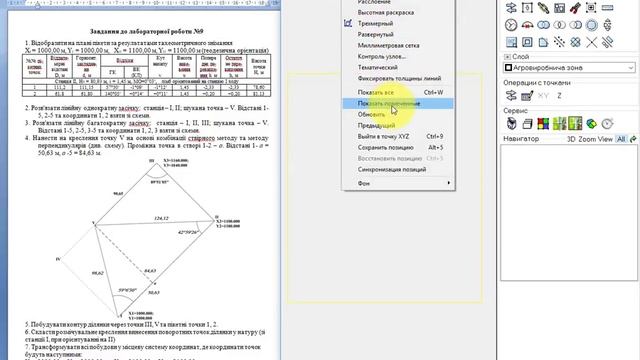640x360 pixels.
Task: Collapse the Слой section expander
Action: (x=507, y=57)
